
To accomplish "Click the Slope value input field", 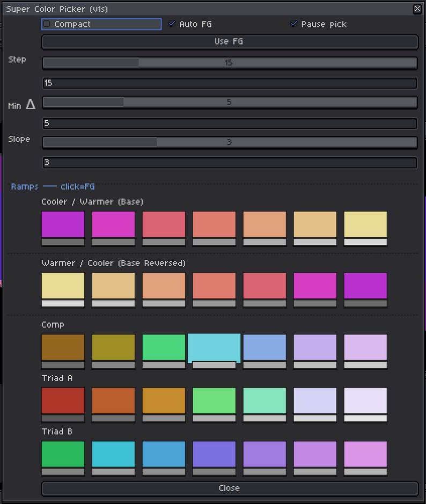I will coord(229,162).
